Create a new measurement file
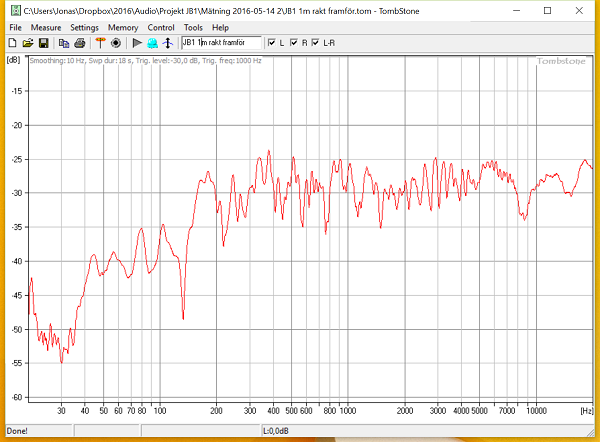This screenshot has width=600, height=442. click(x=12, y=43)
